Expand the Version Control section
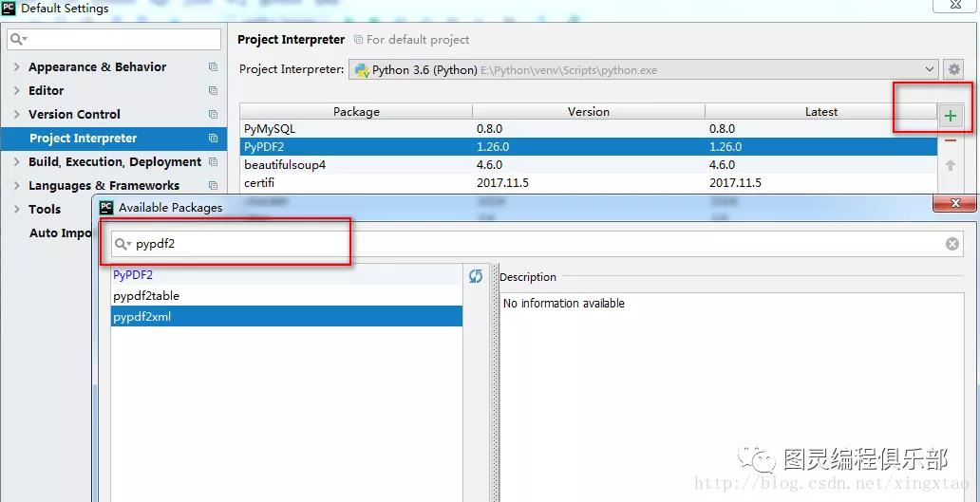Screen dimensions: 980x502 click(x=16, y=114)
